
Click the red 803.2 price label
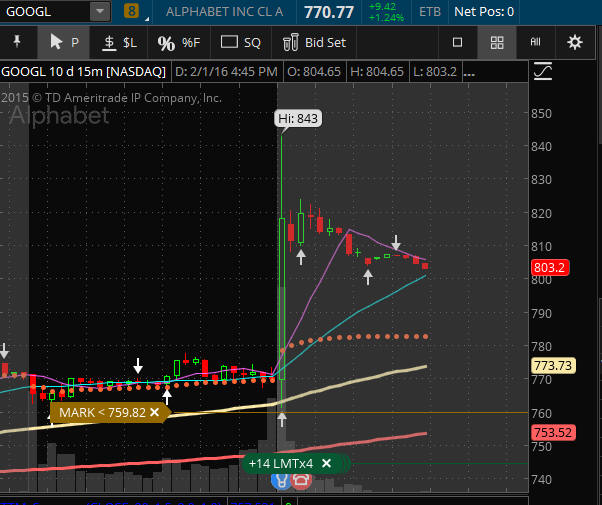point(549,267)
